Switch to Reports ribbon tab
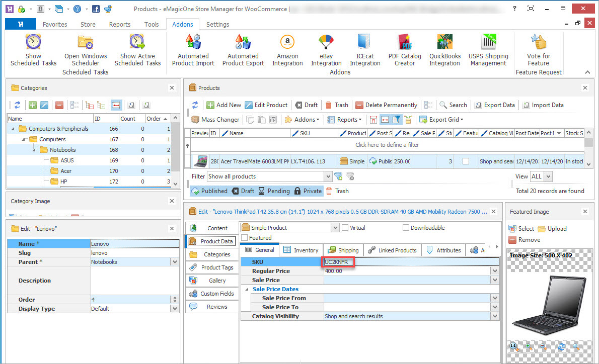The width and height of the screenshot is (599, 364). pos(120,24)
